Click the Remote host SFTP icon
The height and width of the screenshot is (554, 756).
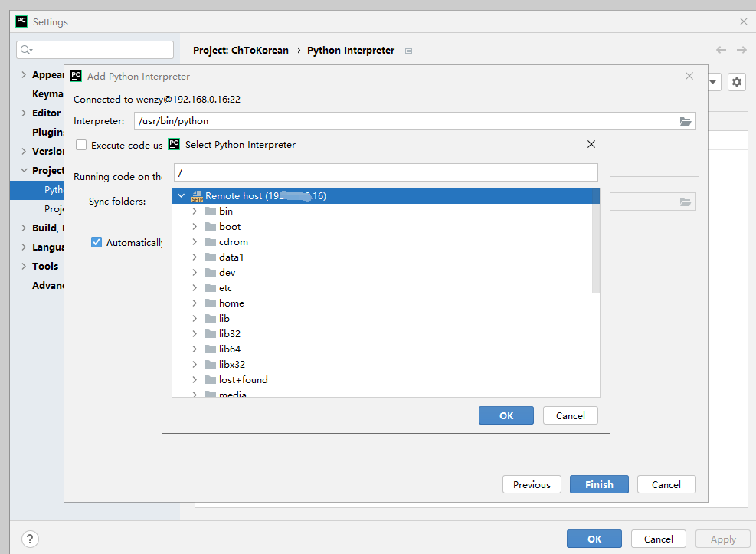pos(197,195)
